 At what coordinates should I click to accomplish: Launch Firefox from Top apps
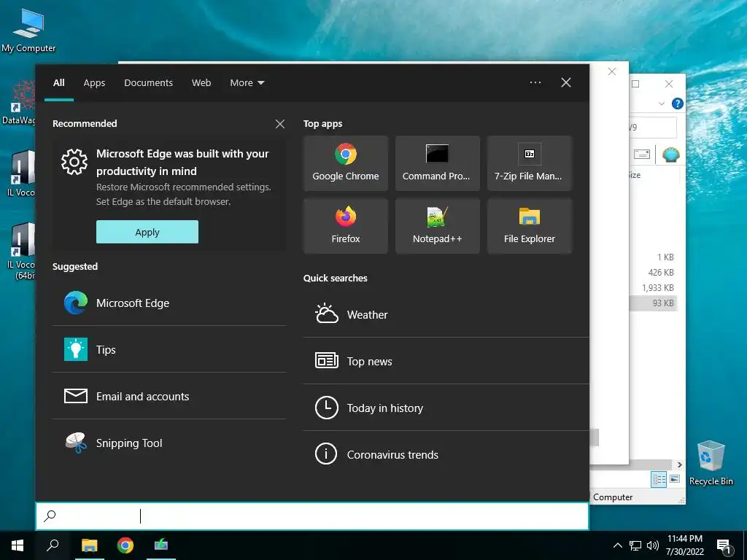click(x=345, y=226)
